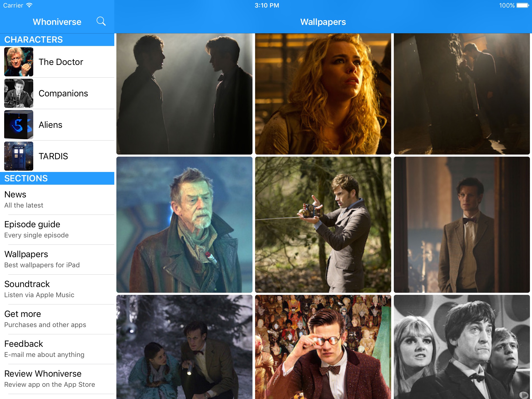Open wallpaper of two silhouetted men
Image resolution: width=532 pixels, height=399 pixels.
coord(184,94)
